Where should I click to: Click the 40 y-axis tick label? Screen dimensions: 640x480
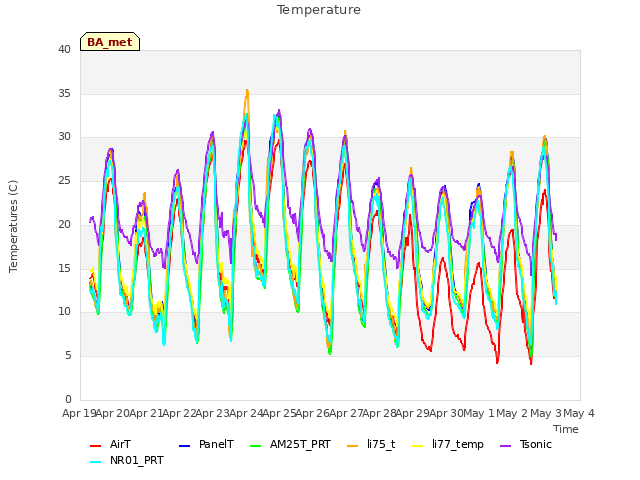pos(64,49)
